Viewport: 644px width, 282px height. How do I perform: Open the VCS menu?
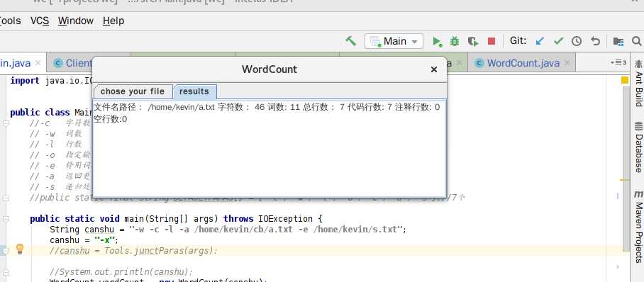pyautogui.click(x=40, y=21)
